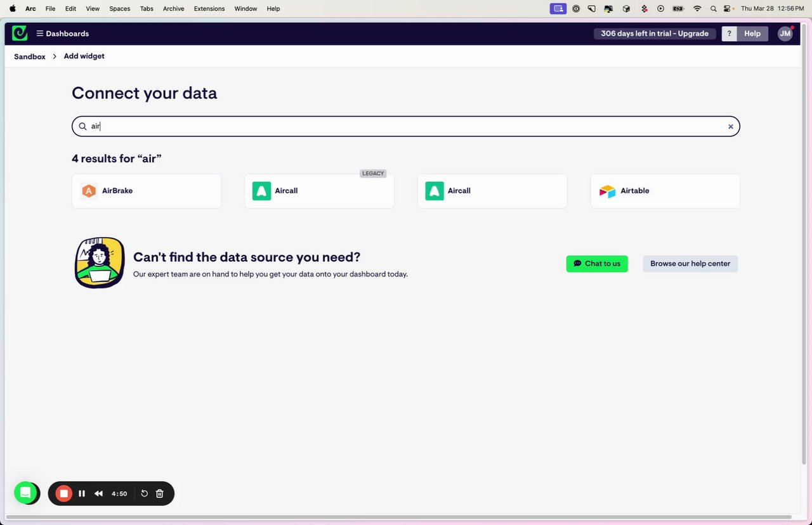Click the date and time in menu bar
The image size is (812, 525).
coord(772,9)
